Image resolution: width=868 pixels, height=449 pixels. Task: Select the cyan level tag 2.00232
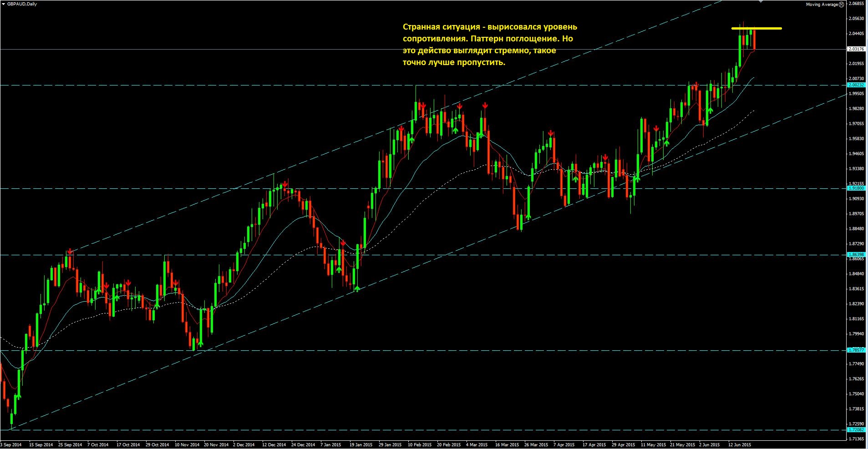856,85
